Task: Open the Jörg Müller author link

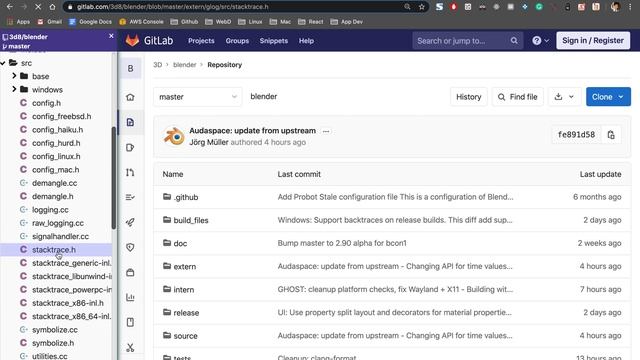Action: 209,142
